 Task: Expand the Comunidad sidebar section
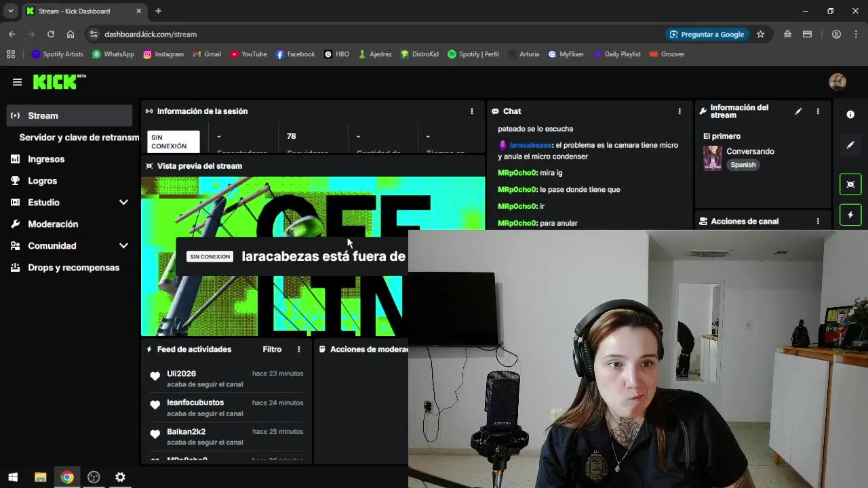123,246
